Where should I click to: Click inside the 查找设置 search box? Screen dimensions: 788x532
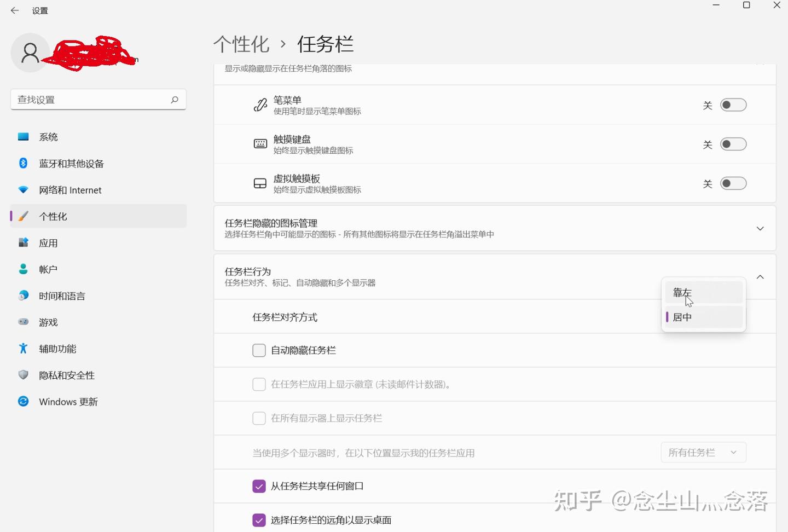(x=99, y=100)
